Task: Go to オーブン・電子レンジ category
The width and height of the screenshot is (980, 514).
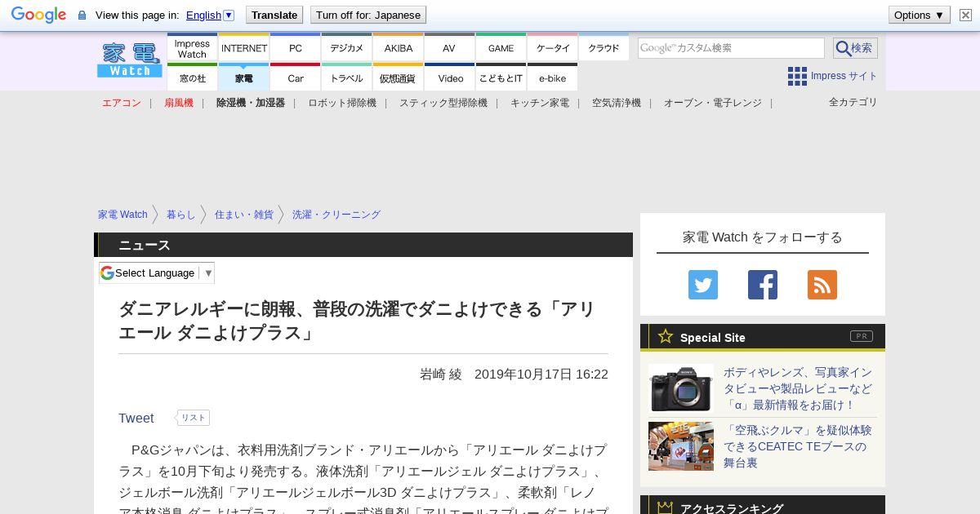Action: click(x=713, y=103)
